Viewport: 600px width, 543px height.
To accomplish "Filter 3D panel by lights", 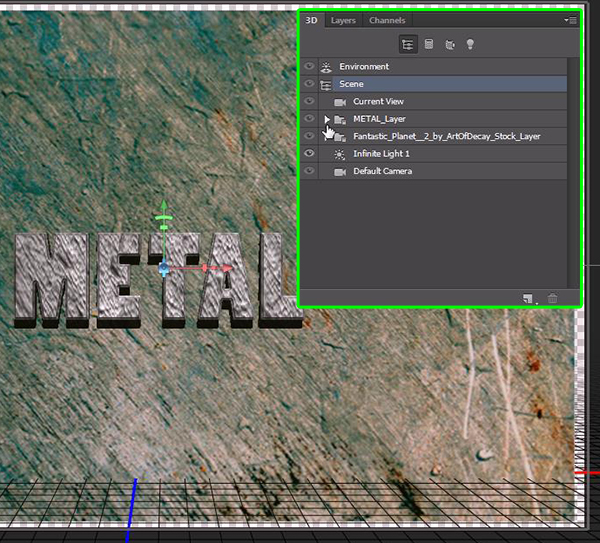I will [470, 44].
